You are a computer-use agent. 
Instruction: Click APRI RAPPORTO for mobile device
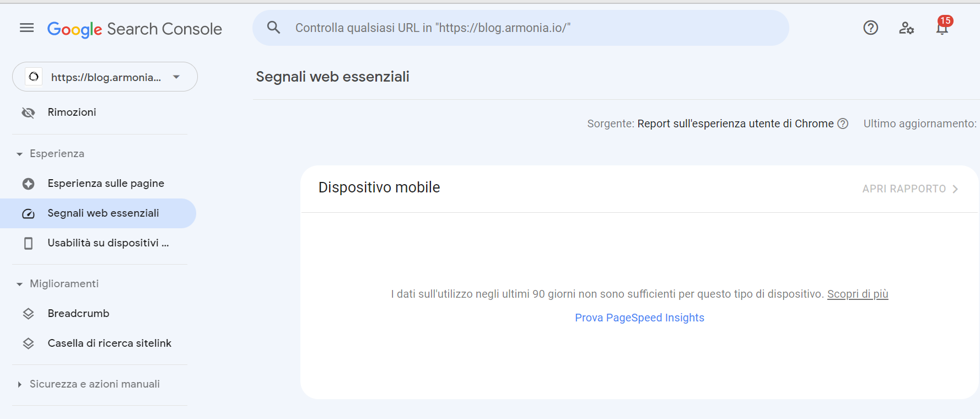[911, 189]
